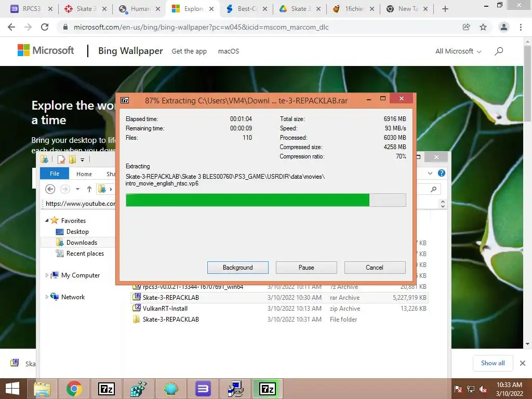Image resolution: width=532 pixels, height=399 pixels.
Task: Open Explorer recent locations dropdown arrow
Action: pyautogui.click(x=77, y=189)
